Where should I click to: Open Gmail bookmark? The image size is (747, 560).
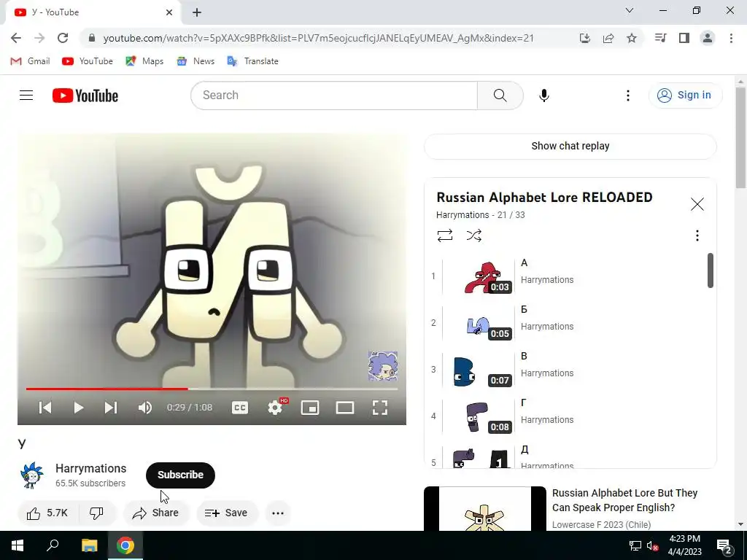click(x=31, y=61)
